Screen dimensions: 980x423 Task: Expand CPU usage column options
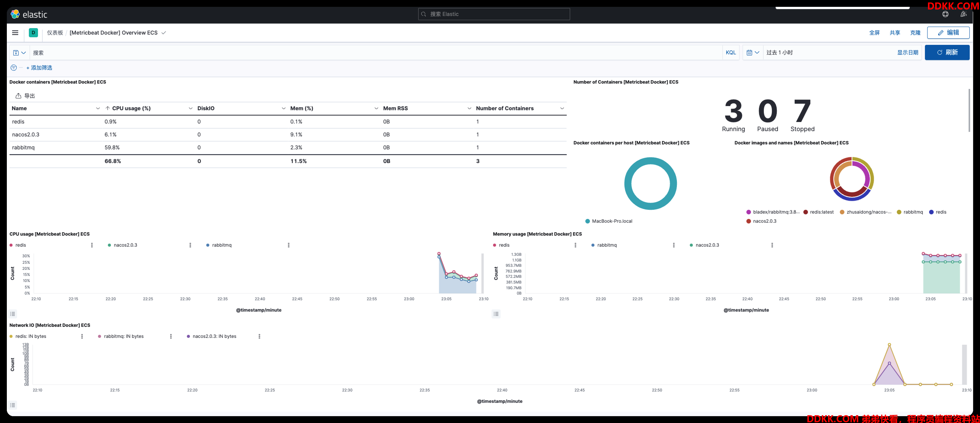191,108
